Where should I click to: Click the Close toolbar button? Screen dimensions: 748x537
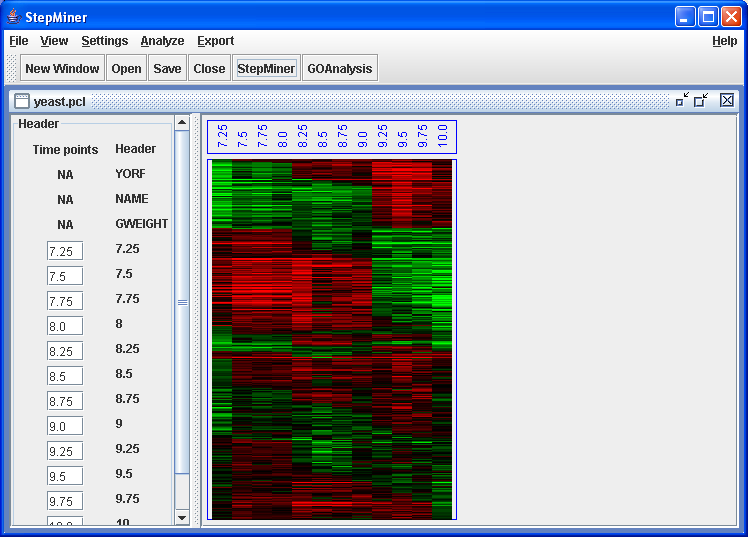(x=209, y=68)
